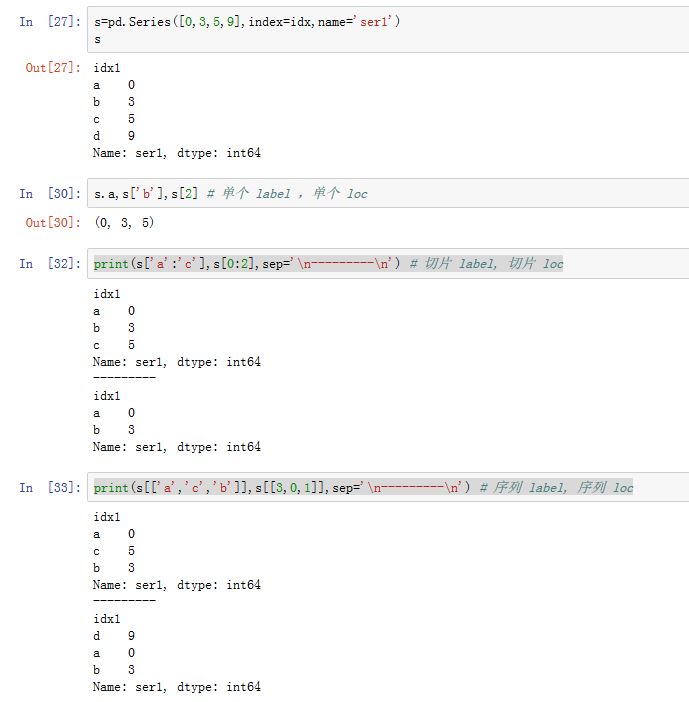Click the dashed separator in cell 32 output
Screen dimensions: 689x702
coord(123,378)
